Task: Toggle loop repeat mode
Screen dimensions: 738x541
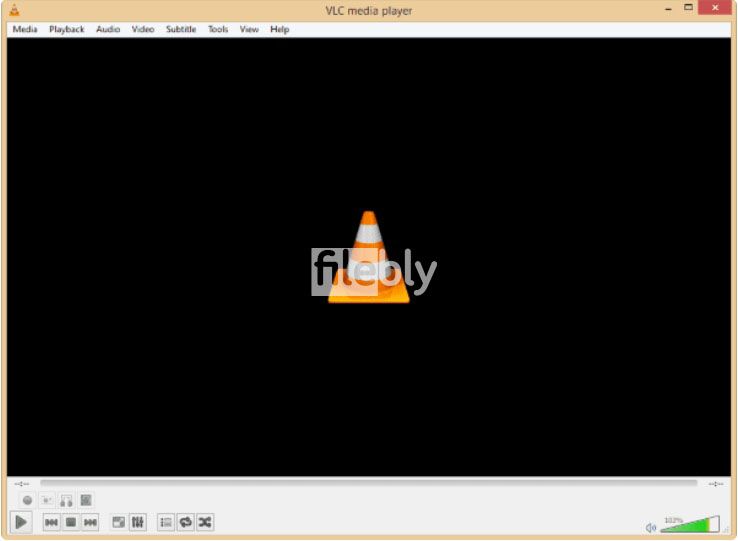Action: tap(185, 522)
